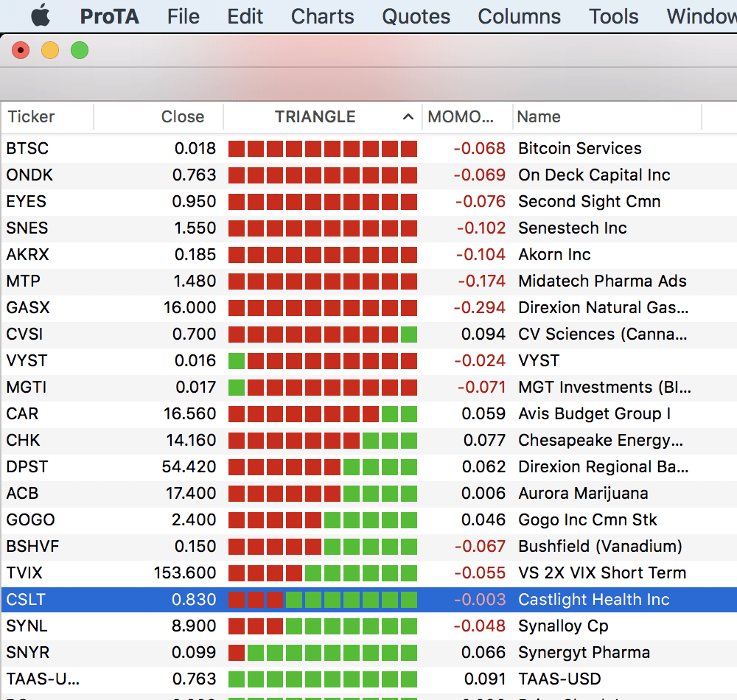Click the green square in CVSI row
The image size is (737, 700).
(408, 335)
